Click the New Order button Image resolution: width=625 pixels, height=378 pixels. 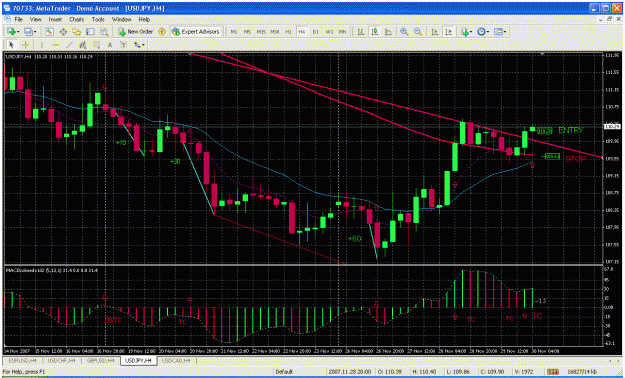pos(136,32)
